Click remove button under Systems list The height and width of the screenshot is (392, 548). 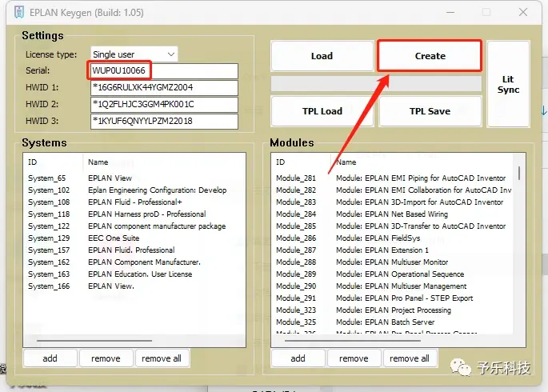tap(106, 358)
